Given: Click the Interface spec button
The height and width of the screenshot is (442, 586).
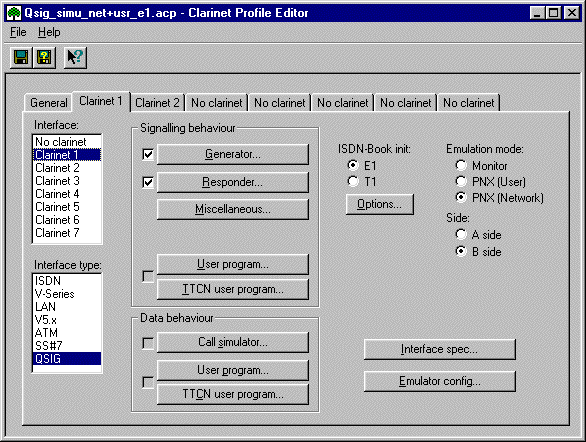Looking at the screenshot, I should [x=440, y=349].
